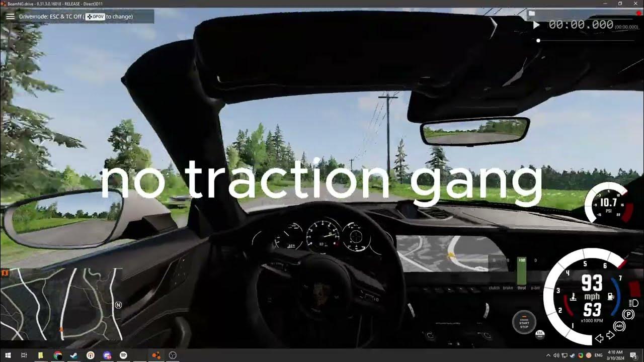This screenshot has height=362, width=644.
Task: Click the right turn signal arrow
Action: pos(610,335)
